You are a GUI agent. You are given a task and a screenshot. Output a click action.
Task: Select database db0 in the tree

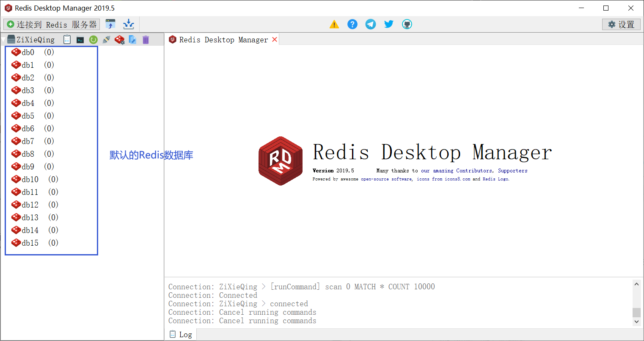tap(33, 53)
